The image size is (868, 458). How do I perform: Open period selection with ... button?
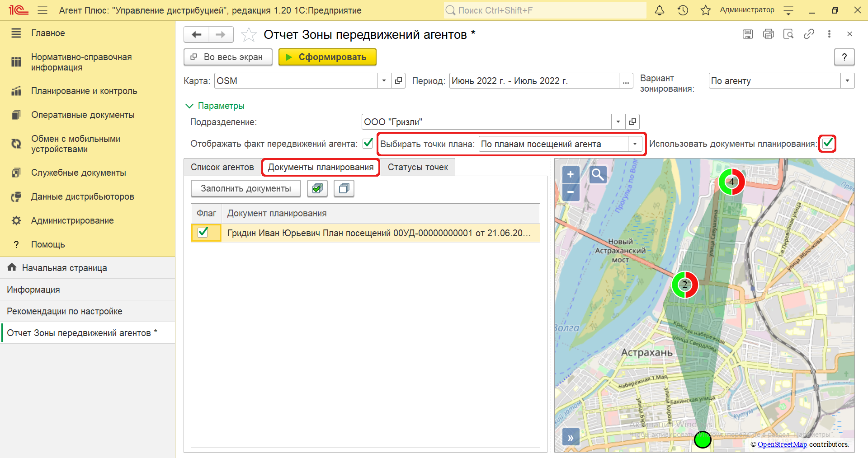626,81
